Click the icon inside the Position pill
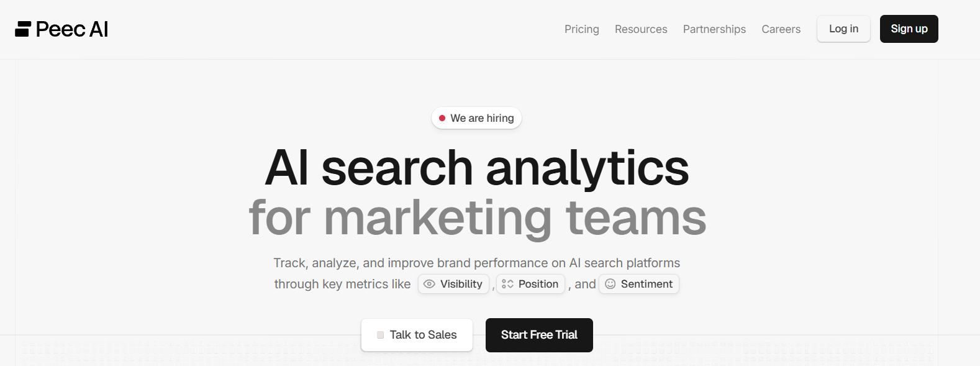Viewport: 980px width, 366px height. click(x=509, y=284)
